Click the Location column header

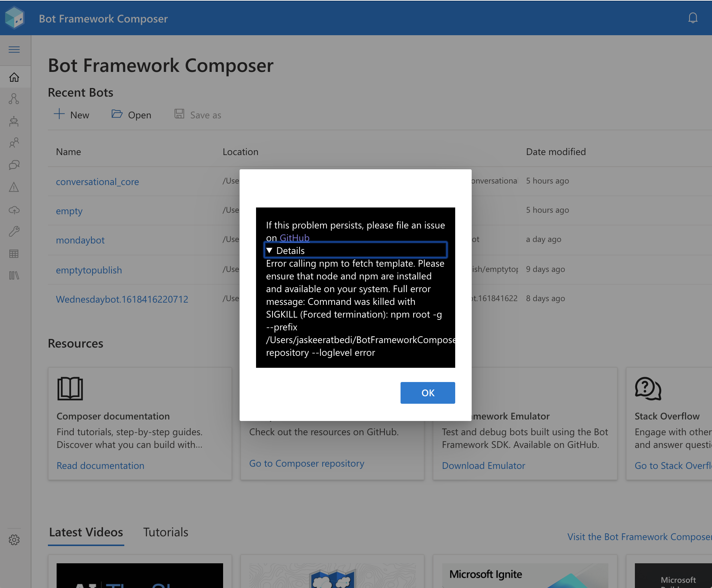240,152
